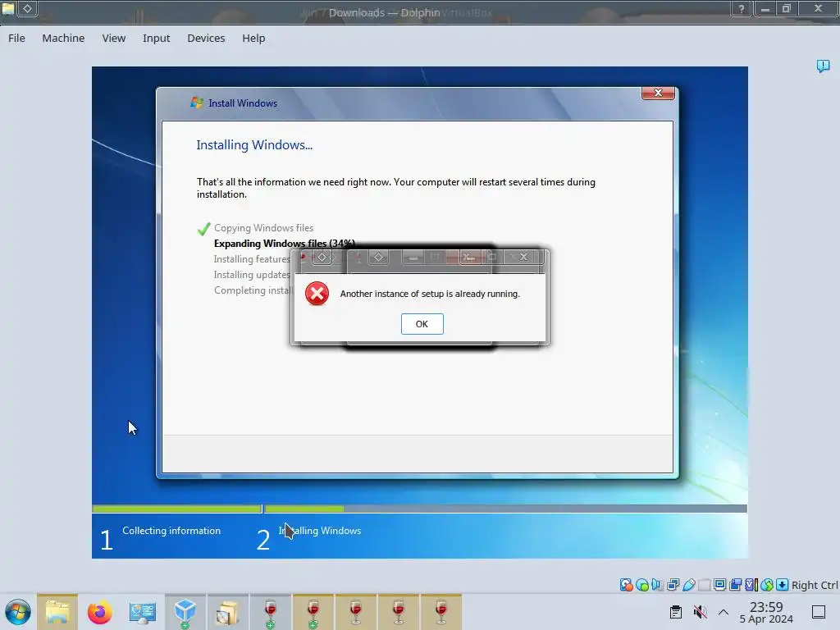Click the recording status icon

(736, 585)
